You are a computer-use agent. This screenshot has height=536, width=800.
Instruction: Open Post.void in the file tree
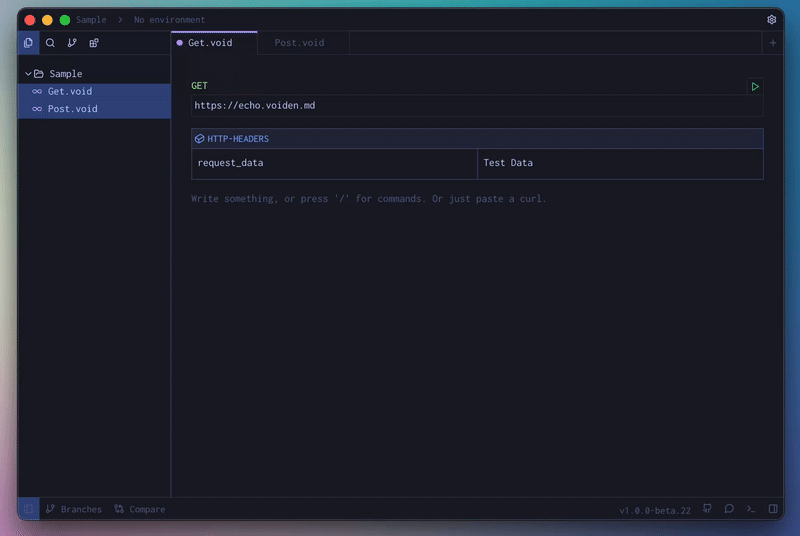(94, 109)
